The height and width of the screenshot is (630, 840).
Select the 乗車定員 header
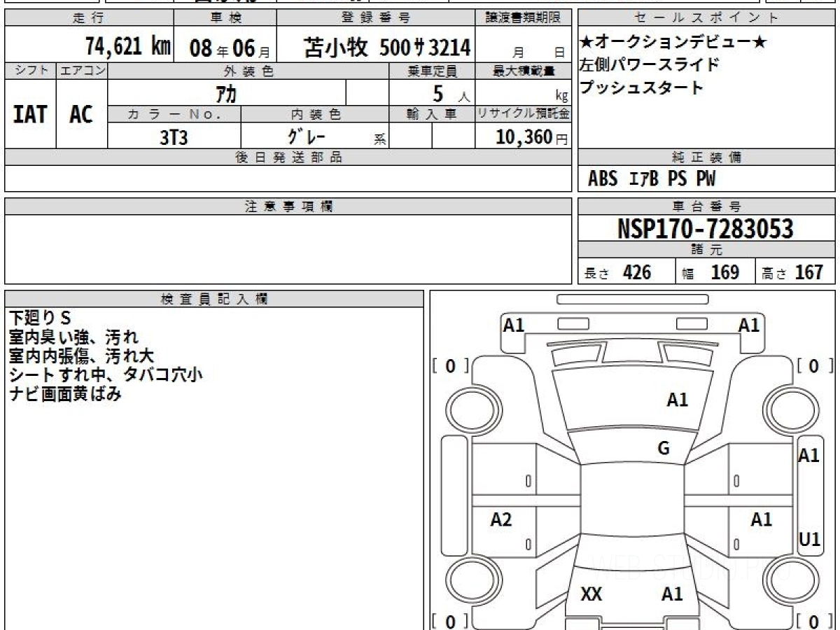pos(432,71)
